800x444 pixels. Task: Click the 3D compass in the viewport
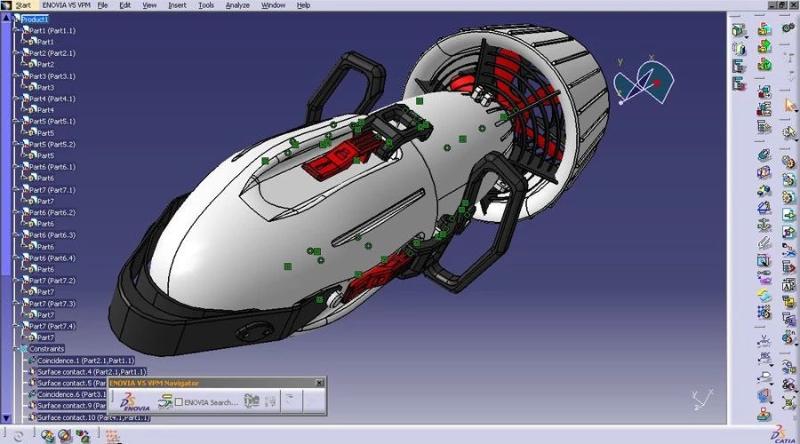coord(643,82)
